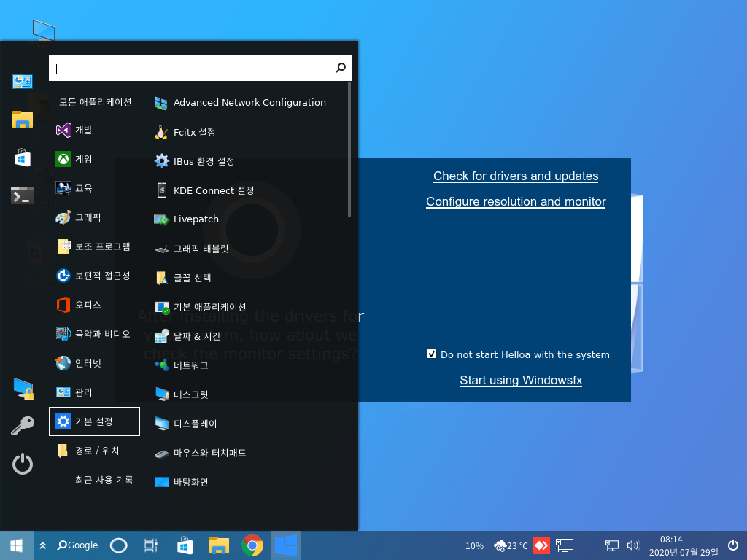Click the search magnifier icon

click(341, 68)
